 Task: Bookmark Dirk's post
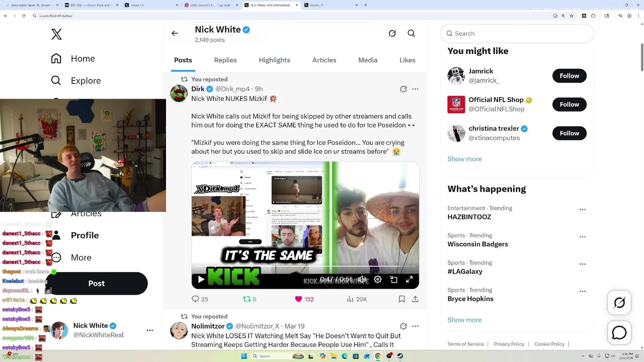(x=401, y=299)
